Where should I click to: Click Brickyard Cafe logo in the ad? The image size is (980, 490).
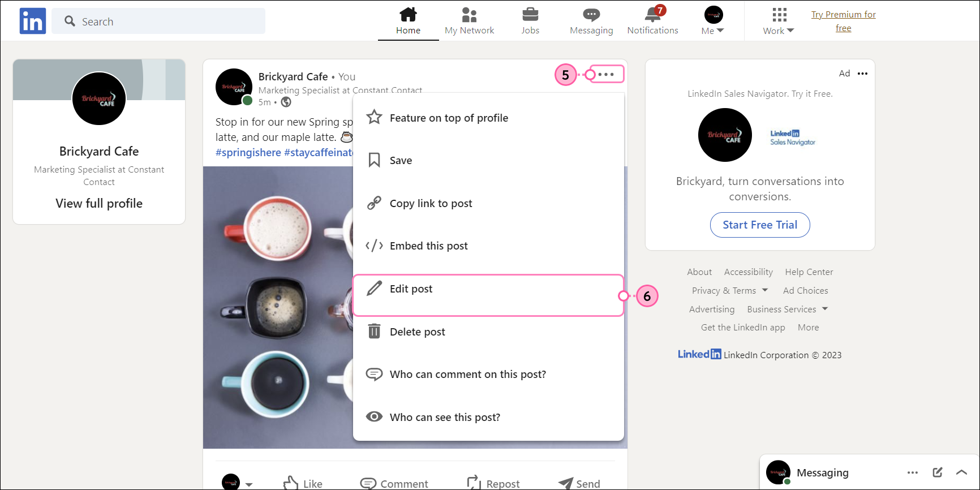point(725,135)
